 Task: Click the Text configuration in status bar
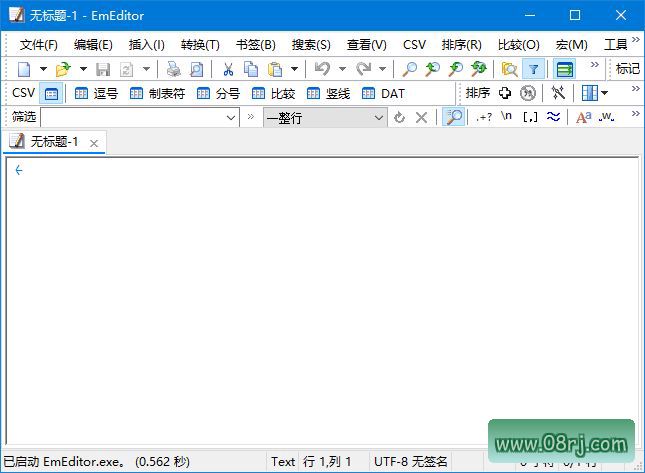coord(283,461)
